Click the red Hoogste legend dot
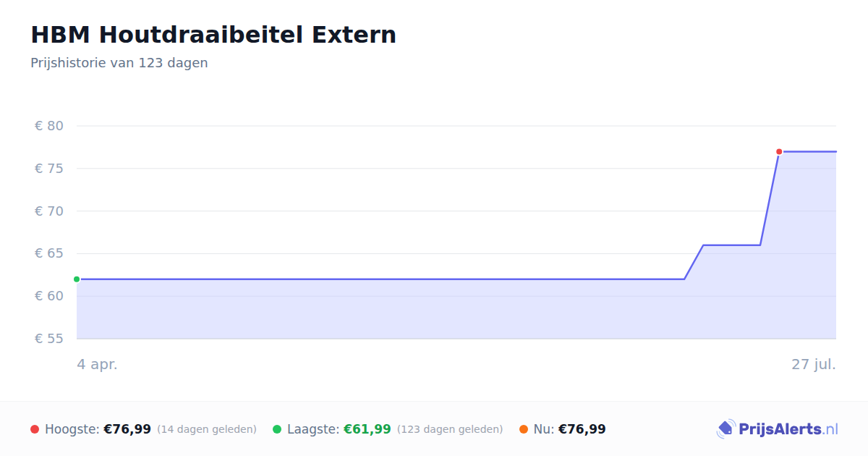 [x=35, y=429]
